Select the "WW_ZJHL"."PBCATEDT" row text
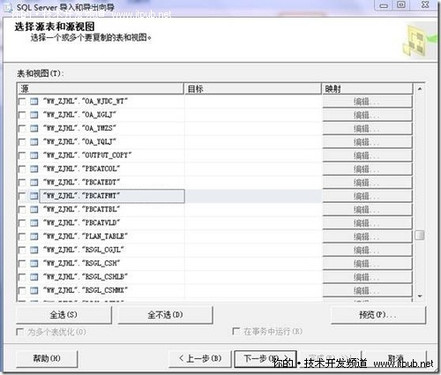This screenshot has width=441, height=375. pyautogui.click(x=81, y=182)
